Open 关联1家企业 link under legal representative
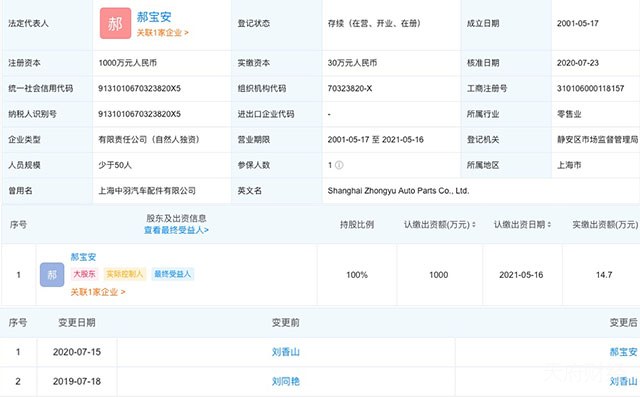This screenshot has width=640, height=398. pos(162,32)
